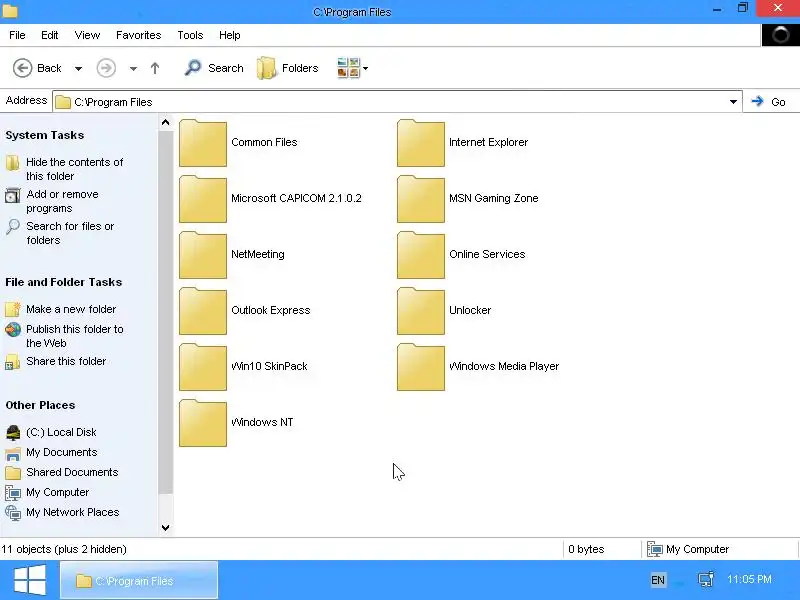Select the Microsoft CAPICOM 2.1.0.2 folder icon
The image size is (800, 600).
point(203,199)
